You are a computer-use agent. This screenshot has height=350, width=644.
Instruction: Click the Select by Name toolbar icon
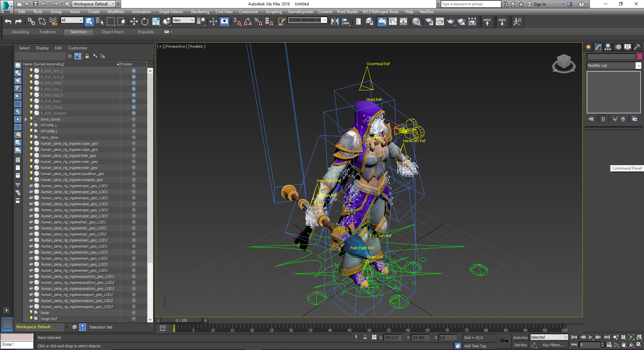click(x=100, y=21)
